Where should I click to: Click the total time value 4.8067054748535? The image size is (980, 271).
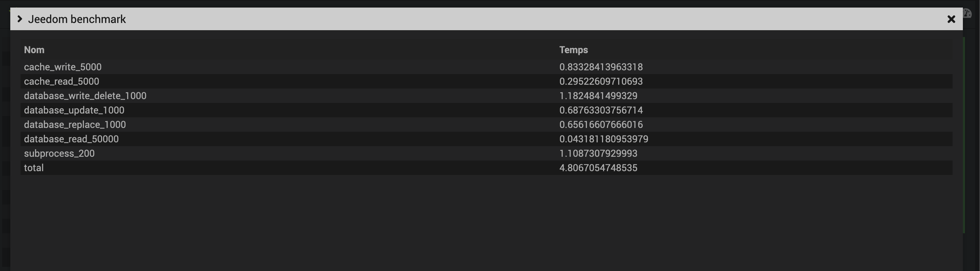click(x=598, y=168)
